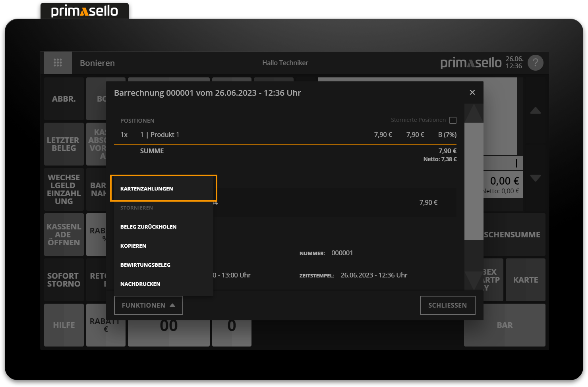The width and height of the screenshot is (588, 387).
Task: Open the BEWIRTUNGSBELEG option
Action: tap(145, 265)
